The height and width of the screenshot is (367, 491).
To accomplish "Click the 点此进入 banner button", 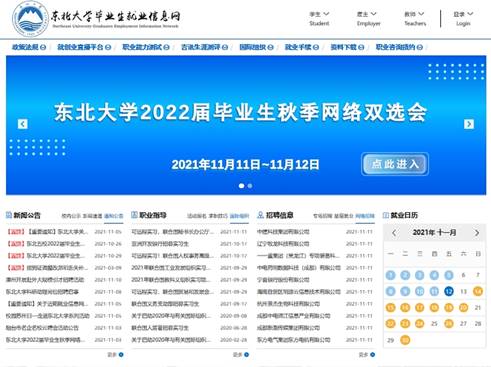I will pos(395,164).
